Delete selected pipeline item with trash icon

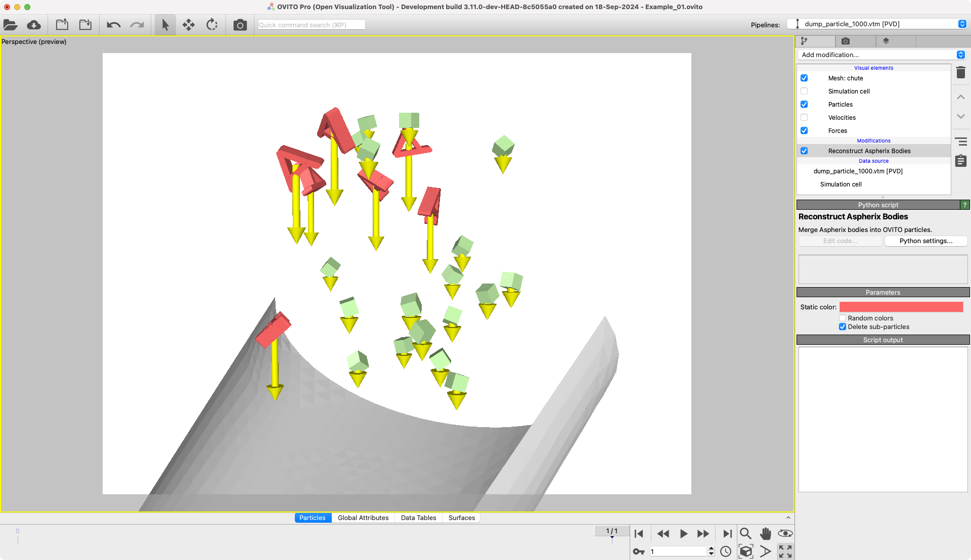[961, 73]
